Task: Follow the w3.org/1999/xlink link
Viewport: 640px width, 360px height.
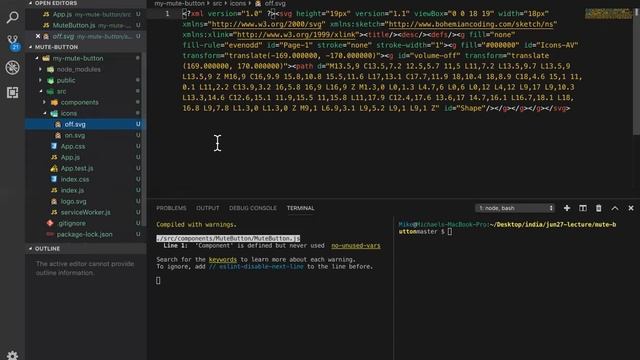Action: (296, 35)
